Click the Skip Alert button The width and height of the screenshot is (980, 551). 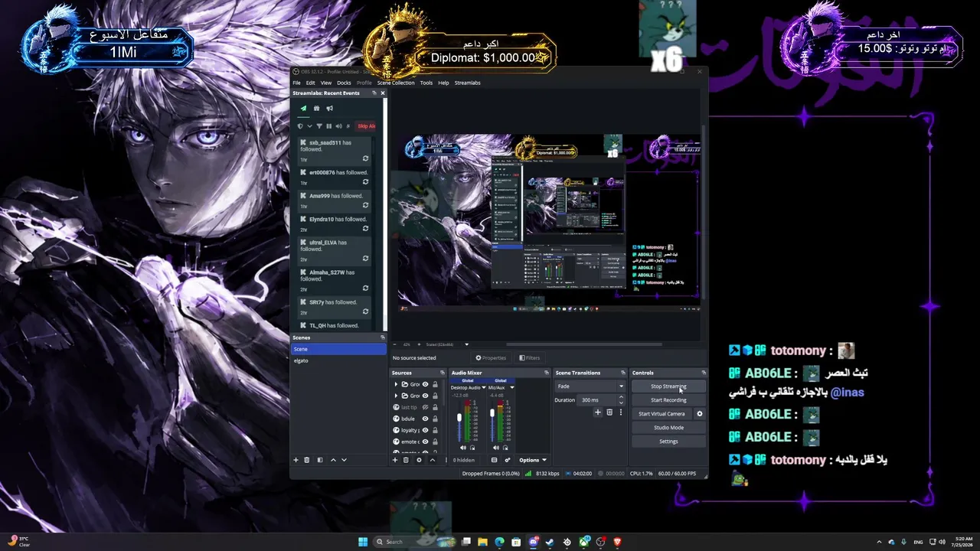(x=366, y=126)
